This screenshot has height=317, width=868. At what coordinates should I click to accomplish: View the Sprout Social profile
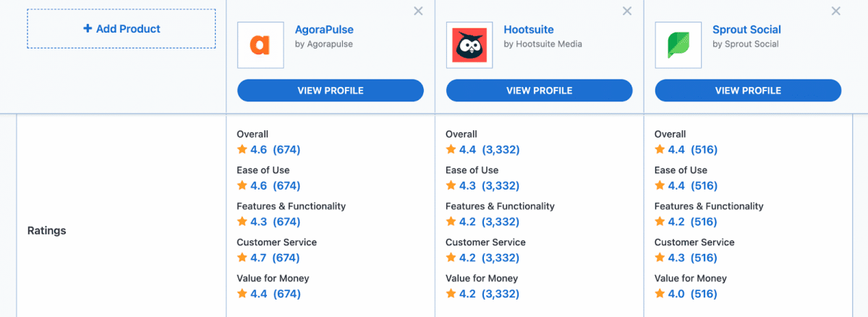coord(748,90)
